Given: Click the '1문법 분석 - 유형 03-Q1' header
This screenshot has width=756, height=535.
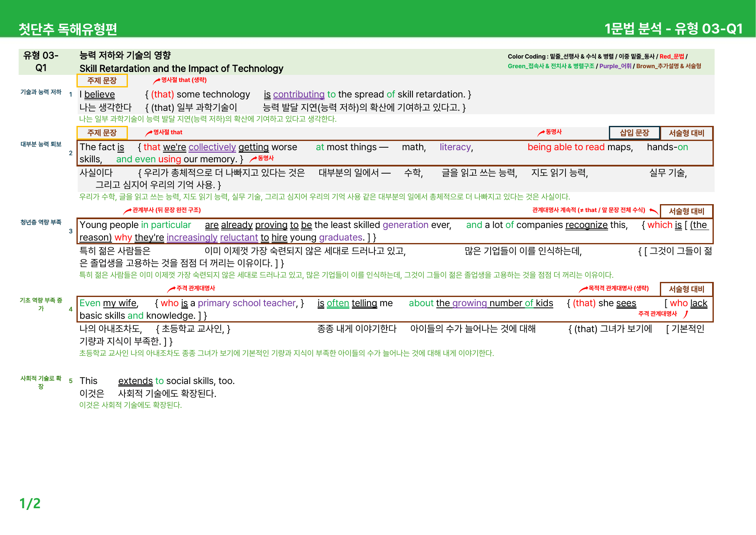Looking at the screenshot, I should [x=673, y=28].
